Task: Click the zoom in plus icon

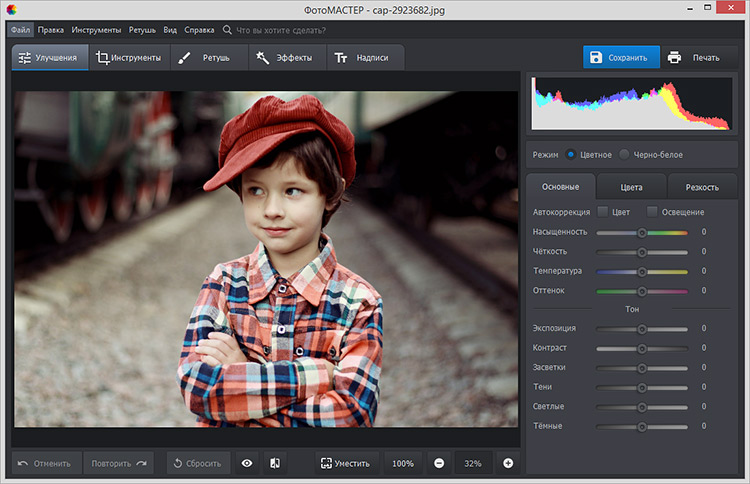Action: coord(508,463)
